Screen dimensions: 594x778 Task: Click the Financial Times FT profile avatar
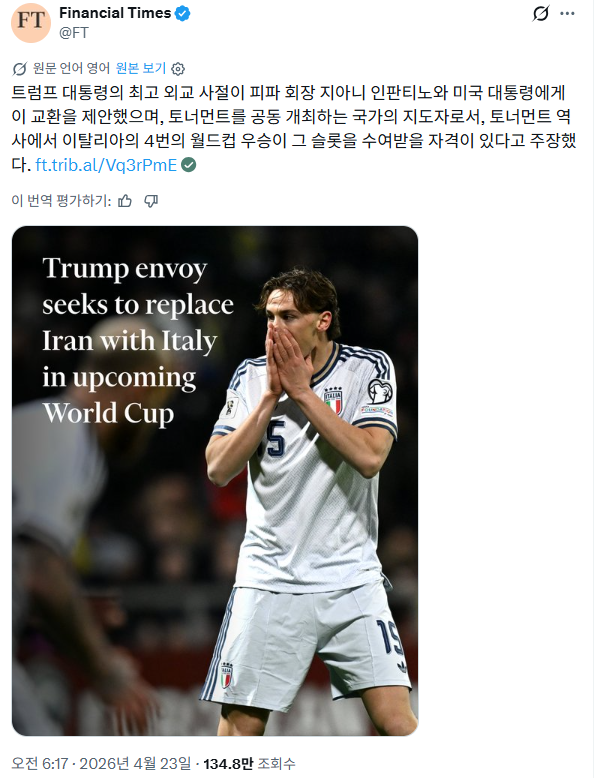31,22
